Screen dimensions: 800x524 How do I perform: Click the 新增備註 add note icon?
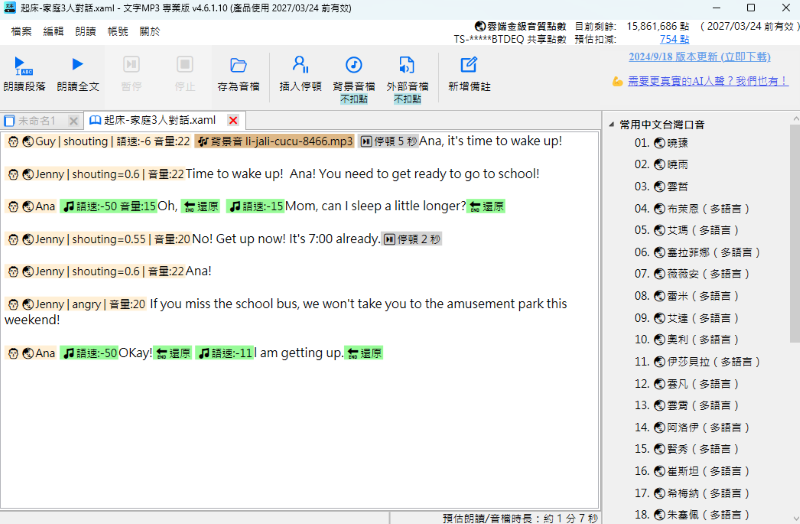pyautogui.click(x=469, y=66)
